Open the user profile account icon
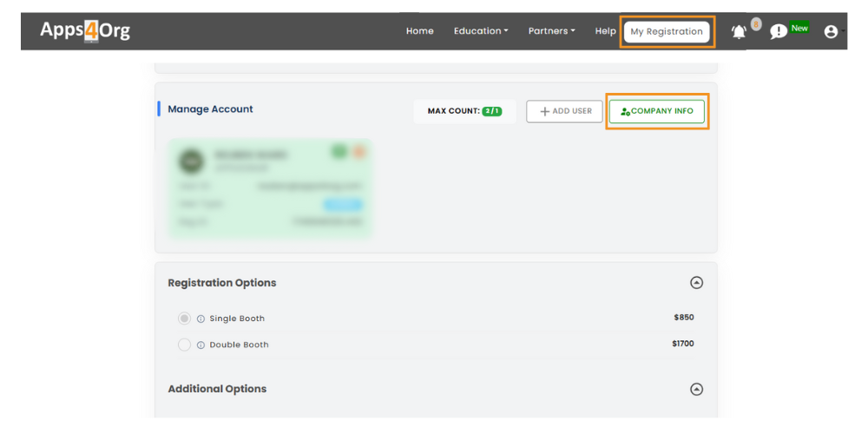868x434 pixels. tap(831, 32)
